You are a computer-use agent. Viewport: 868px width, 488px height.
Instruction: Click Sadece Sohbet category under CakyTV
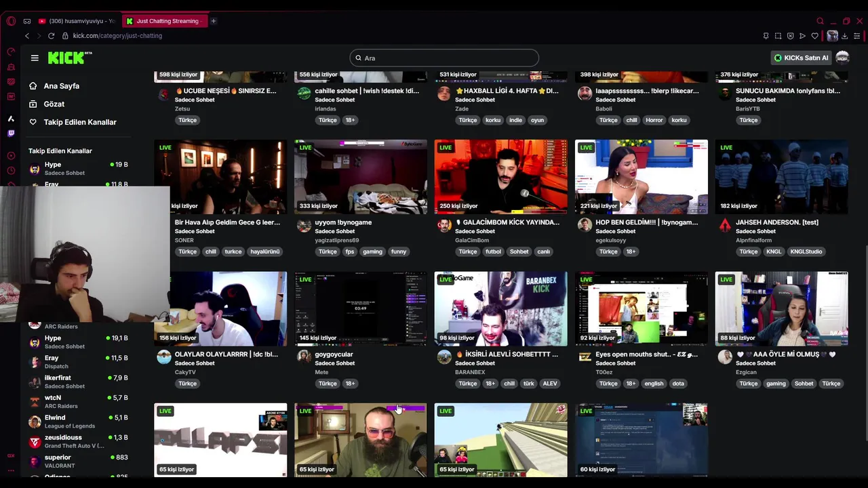click(x=195, y=363)
